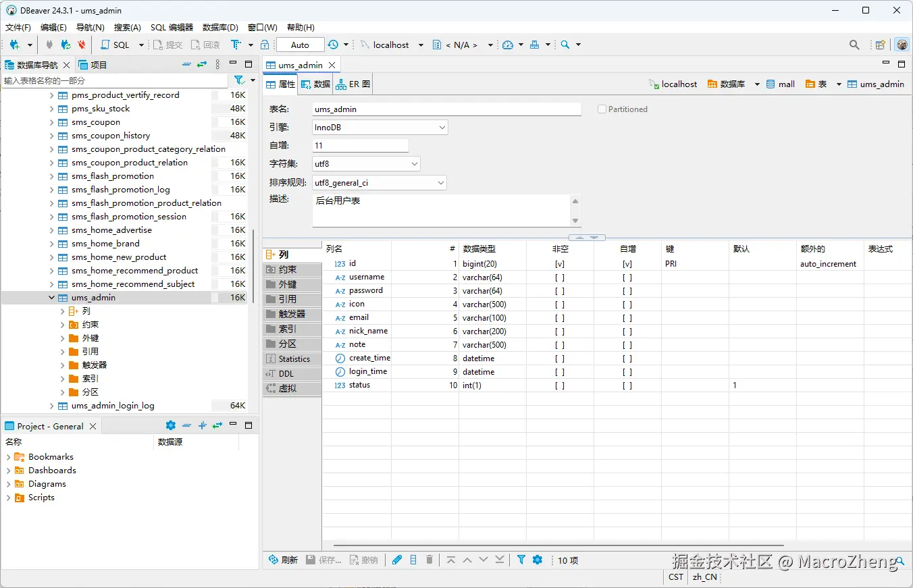Select the sms_home_brand table in navigator
913x588 pixels.
pos(105,244)
